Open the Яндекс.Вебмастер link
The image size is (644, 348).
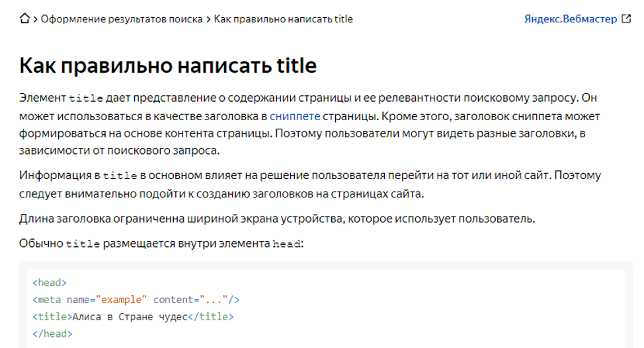click(x=571, y=19)
